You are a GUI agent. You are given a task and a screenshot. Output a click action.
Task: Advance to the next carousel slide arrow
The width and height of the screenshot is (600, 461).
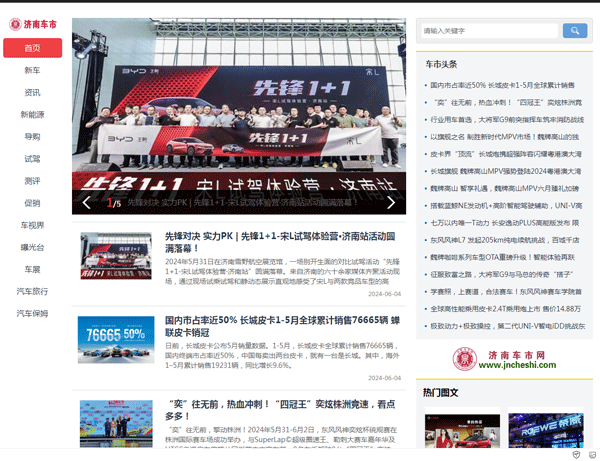point(391,202)
